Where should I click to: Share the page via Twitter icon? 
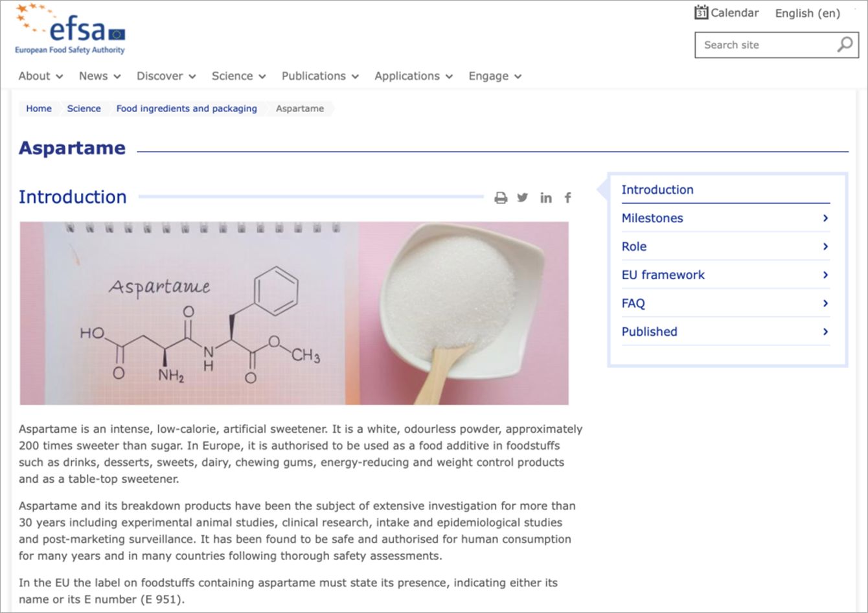[x=523, y=198]
